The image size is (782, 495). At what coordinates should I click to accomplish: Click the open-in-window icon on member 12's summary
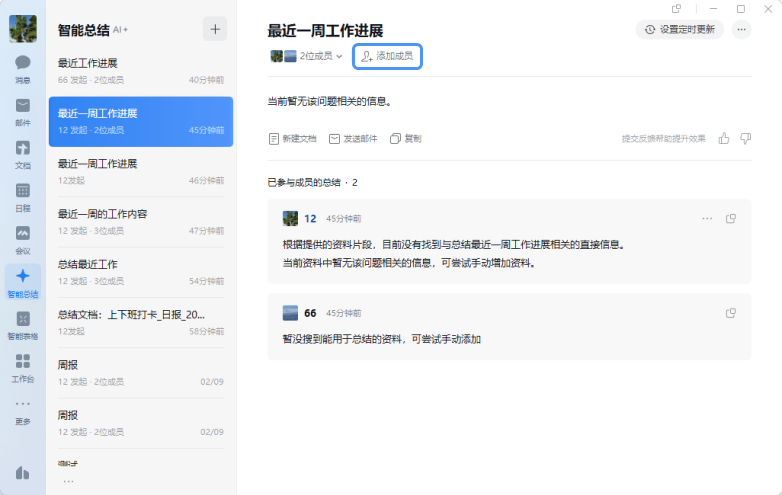[731, 218]
